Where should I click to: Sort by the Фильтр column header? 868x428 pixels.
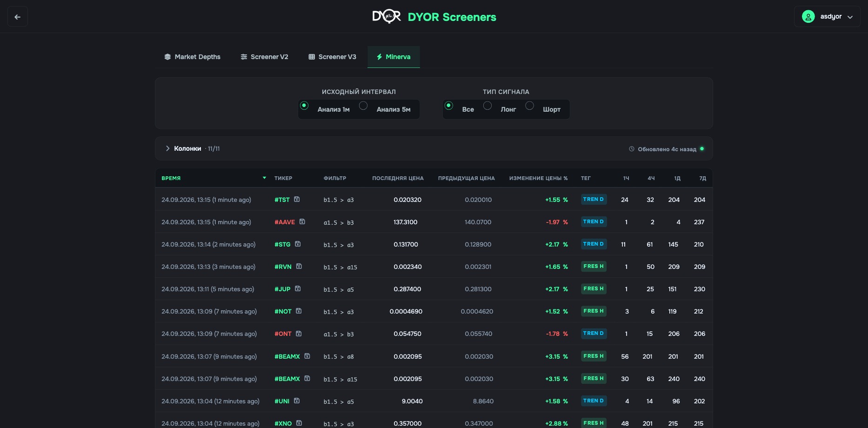click(335, 178)
